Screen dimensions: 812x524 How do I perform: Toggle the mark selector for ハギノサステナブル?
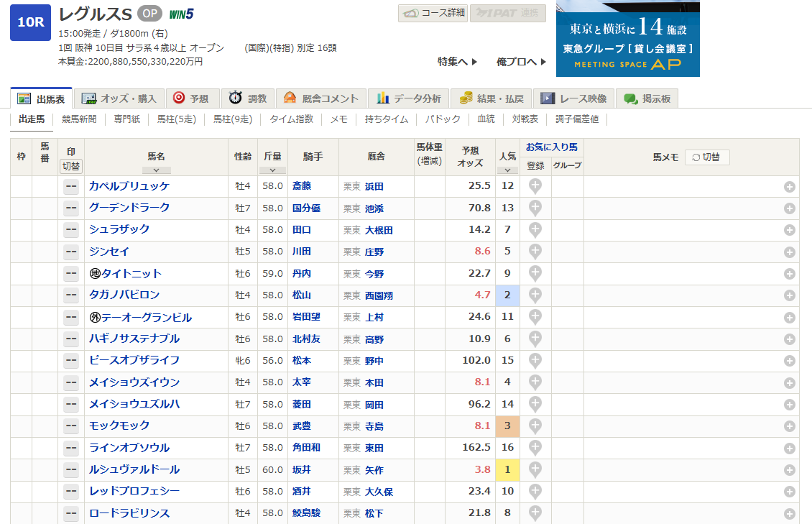71,339
